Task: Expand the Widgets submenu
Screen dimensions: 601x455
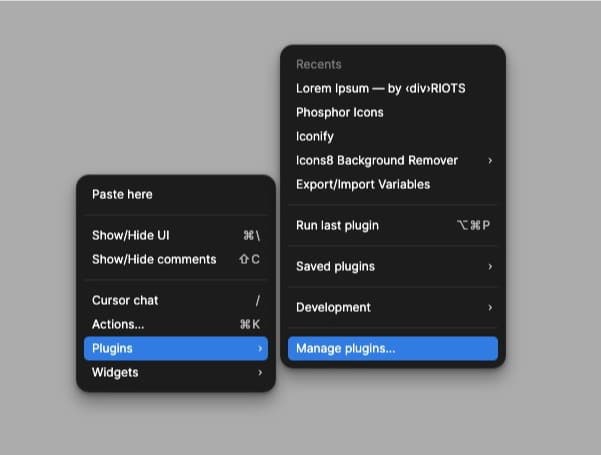Action: pyautogui.click(x=176, y=373)
